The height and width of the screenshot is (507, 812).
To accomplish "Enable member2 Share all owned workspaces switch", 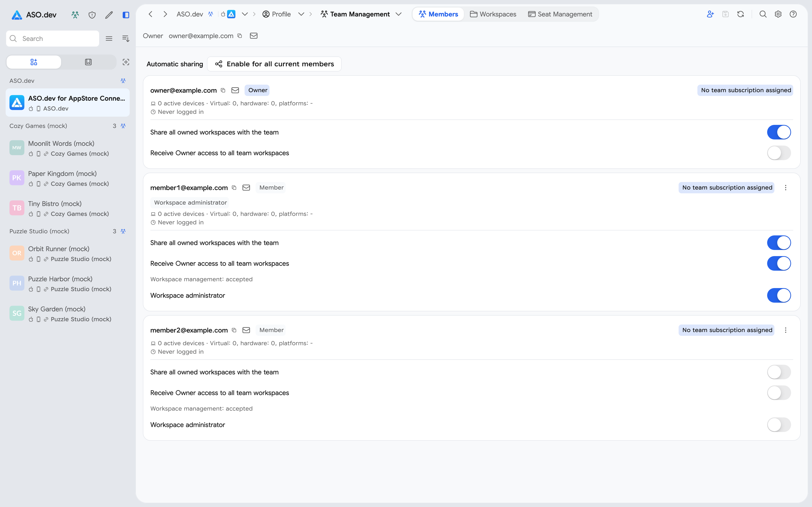I will pyautogui.click(x=779, y=372).
